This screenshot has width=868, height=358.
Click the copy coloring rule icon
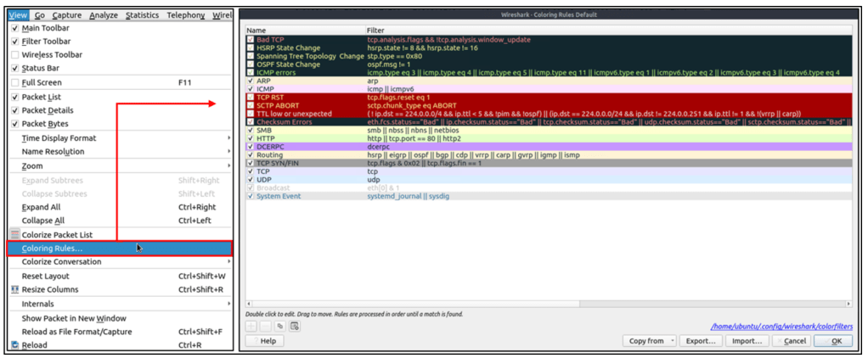[x=279, y=326]
